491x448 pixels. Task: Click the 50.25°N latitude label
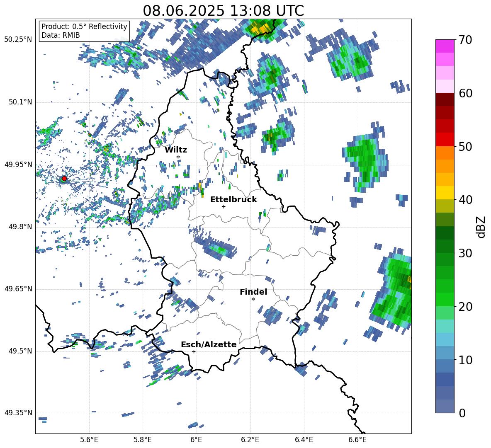click(18, 40)
